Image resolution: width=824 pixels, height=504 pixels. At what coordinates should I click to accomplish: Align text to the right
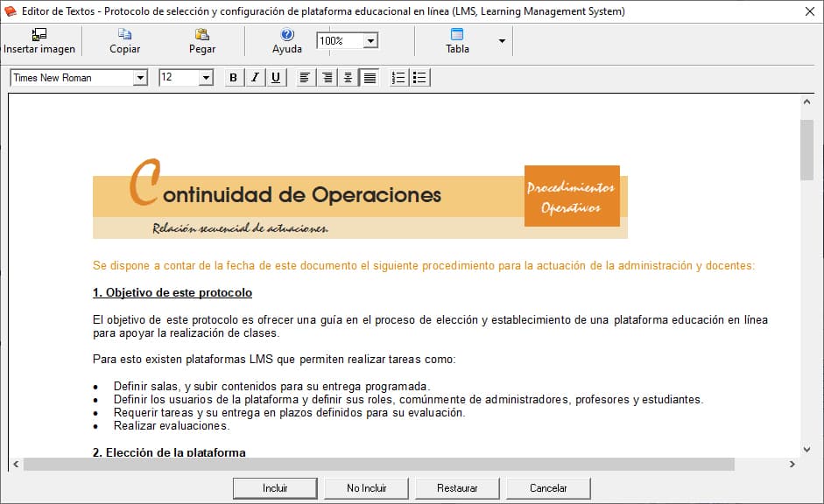pyautogui.click(x=327, y=78)
